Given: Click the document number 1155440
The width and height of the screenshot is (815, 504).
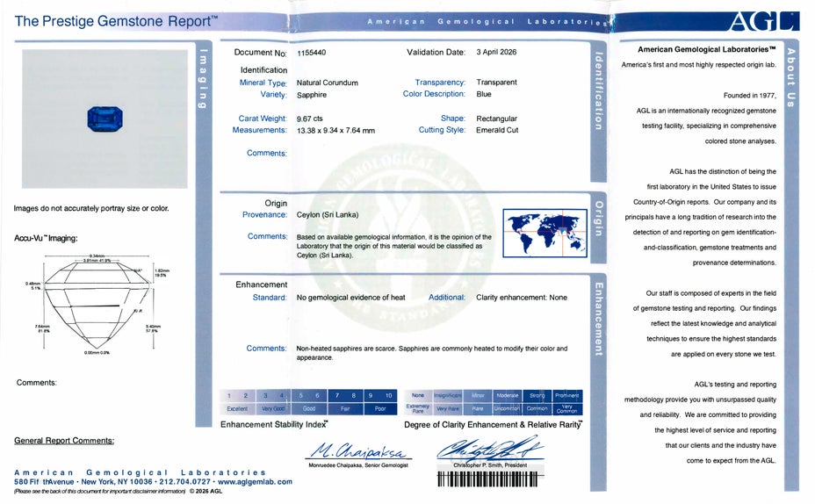Looking at the screenshot, I should point(312,53).
